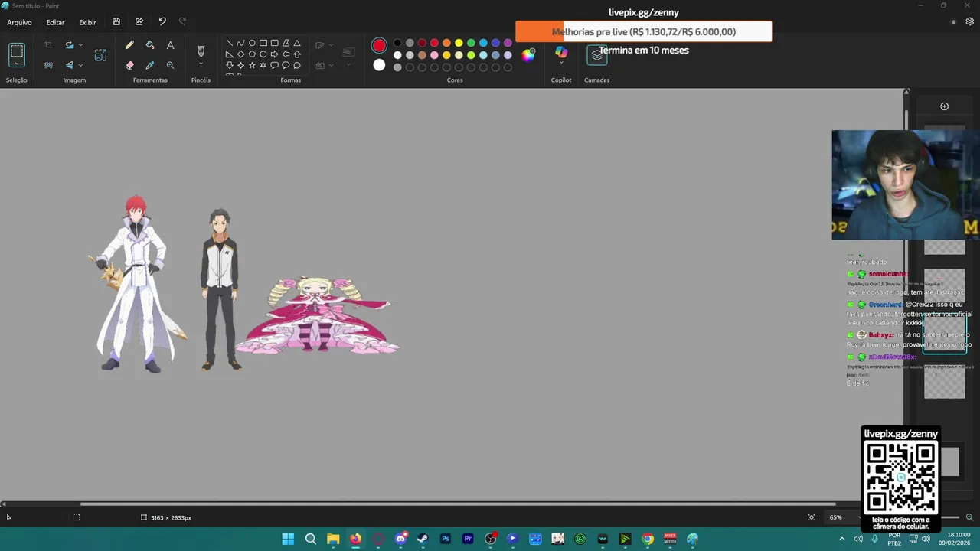This screenshot has width=980, height=551.
Task: Pick the Rectangle shape
Action: coord(263,43)
